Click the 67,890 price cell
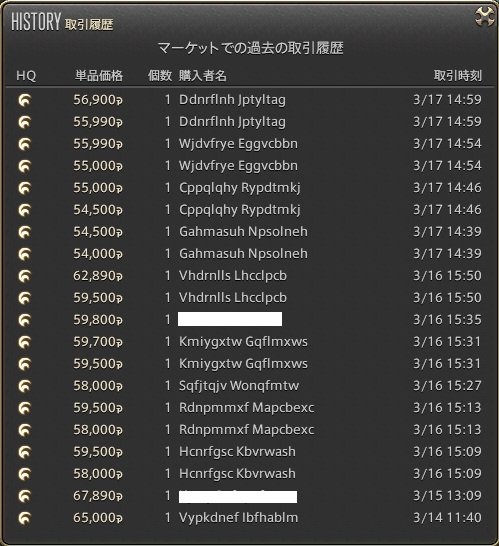This screenshot has width=499, height=546. [x=98, y=496]
